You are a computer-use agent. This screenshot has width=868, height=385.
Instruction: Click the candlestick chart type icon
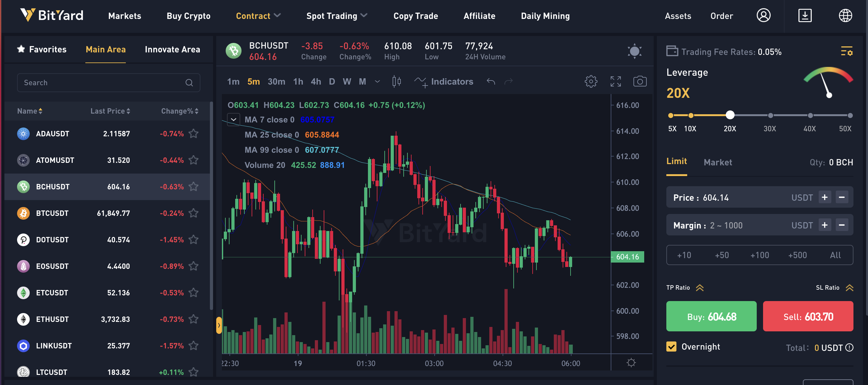click(397, 81)
